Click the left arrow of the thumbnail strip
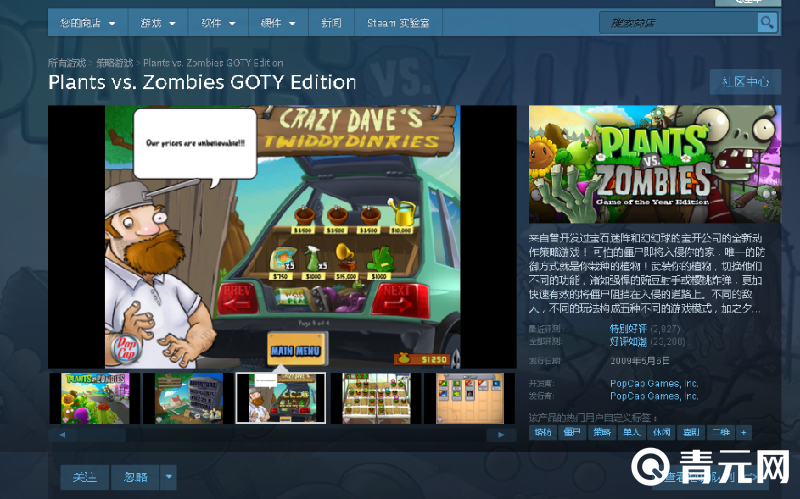Viewport: 800px width, 499px height. (x=62, y=435)
